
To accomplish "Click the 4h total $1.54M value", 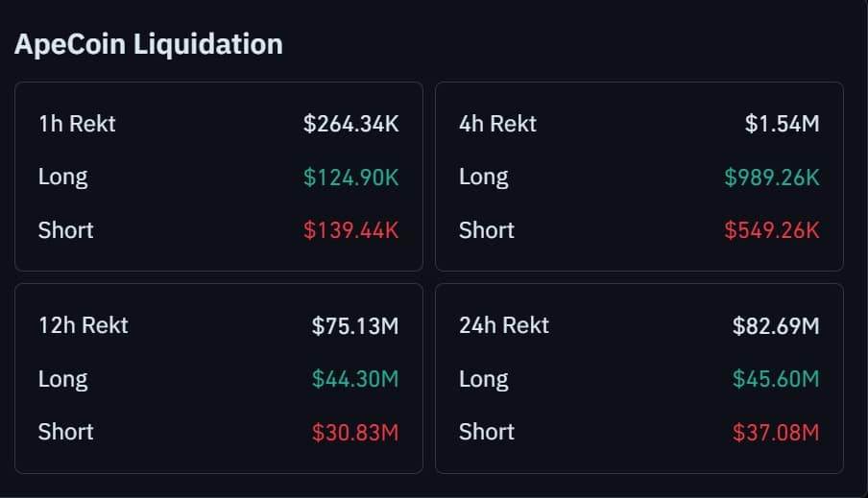I will (x=782, y=124).
